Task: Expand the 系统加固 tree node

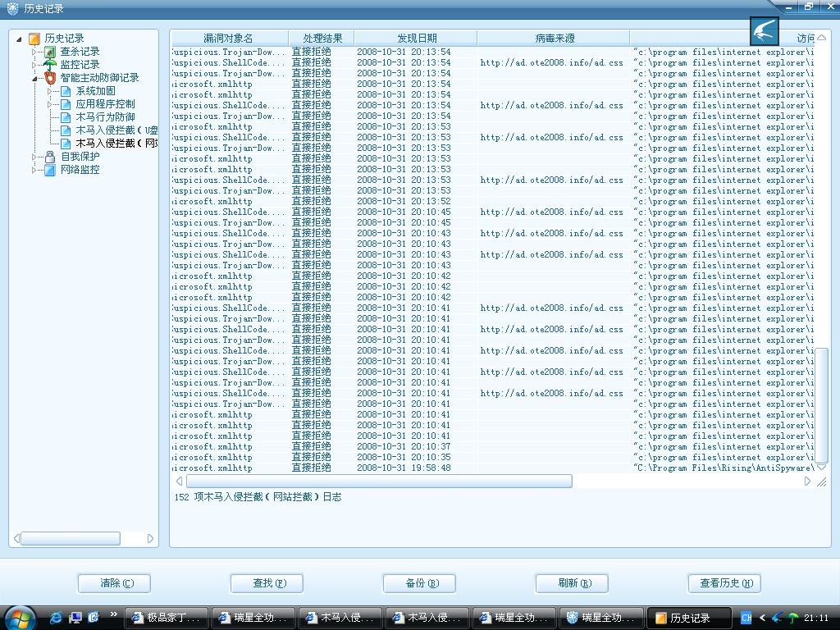Action: (50, 91)
